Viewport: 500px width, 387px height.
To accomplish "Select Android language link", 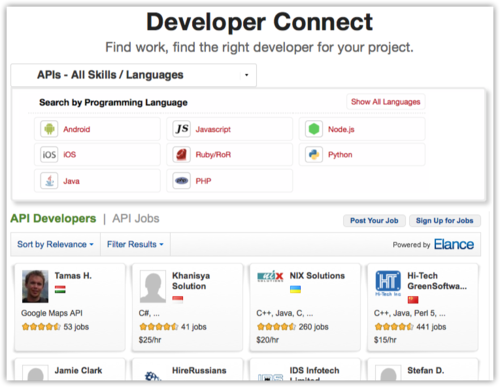I will pos(77,129).
